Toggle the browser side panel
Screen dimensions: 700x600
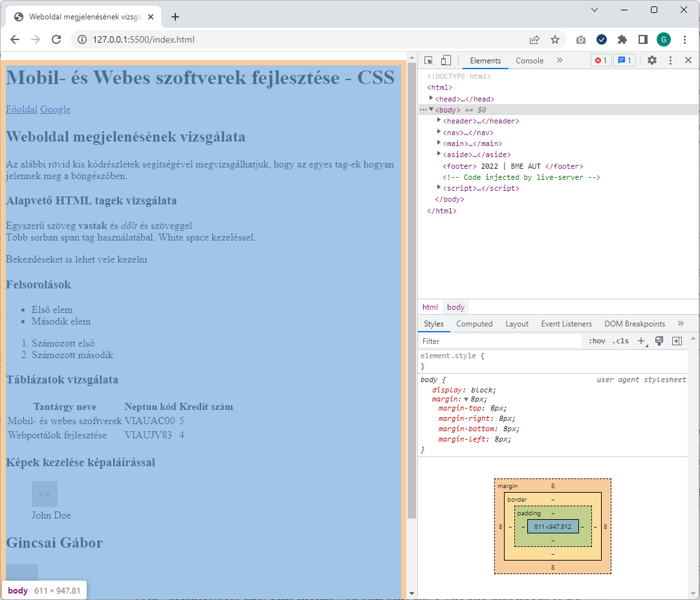click(643, 39)
